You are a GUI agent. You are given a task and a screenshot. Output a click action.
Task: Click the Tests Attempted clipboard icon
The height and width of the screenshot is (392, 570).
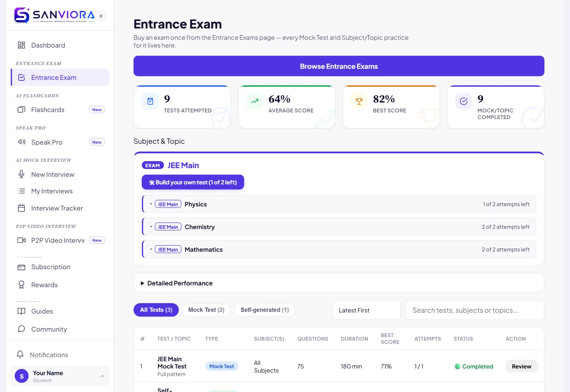point(150,101)
